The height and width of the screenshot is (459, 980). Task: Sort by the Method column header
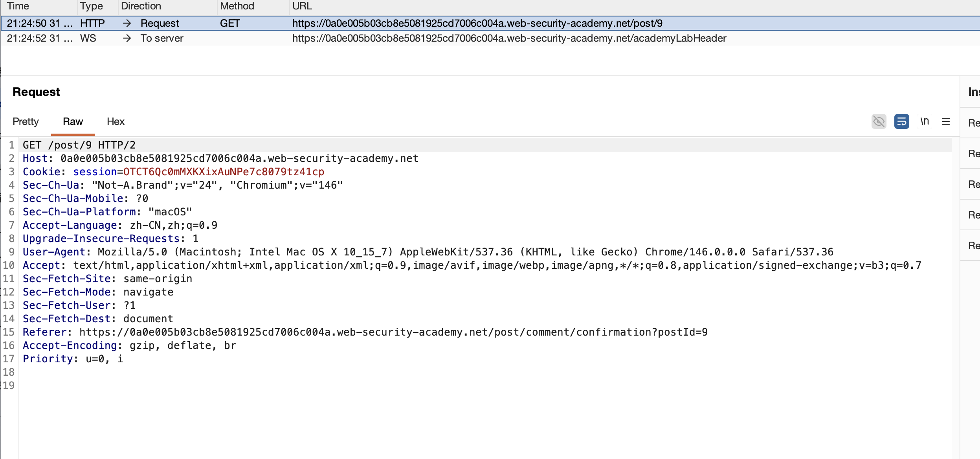point(237,6)
